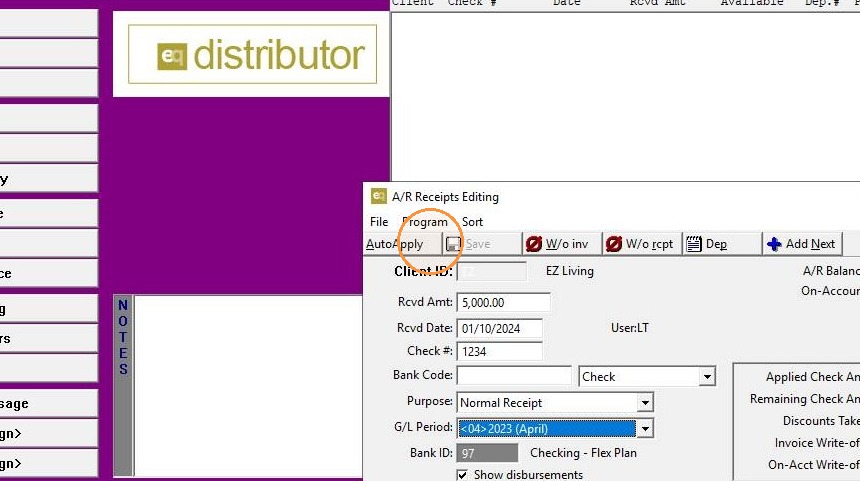The image size is (860, 481).
Task: Click the Client column header
Action: pos(412,3)
